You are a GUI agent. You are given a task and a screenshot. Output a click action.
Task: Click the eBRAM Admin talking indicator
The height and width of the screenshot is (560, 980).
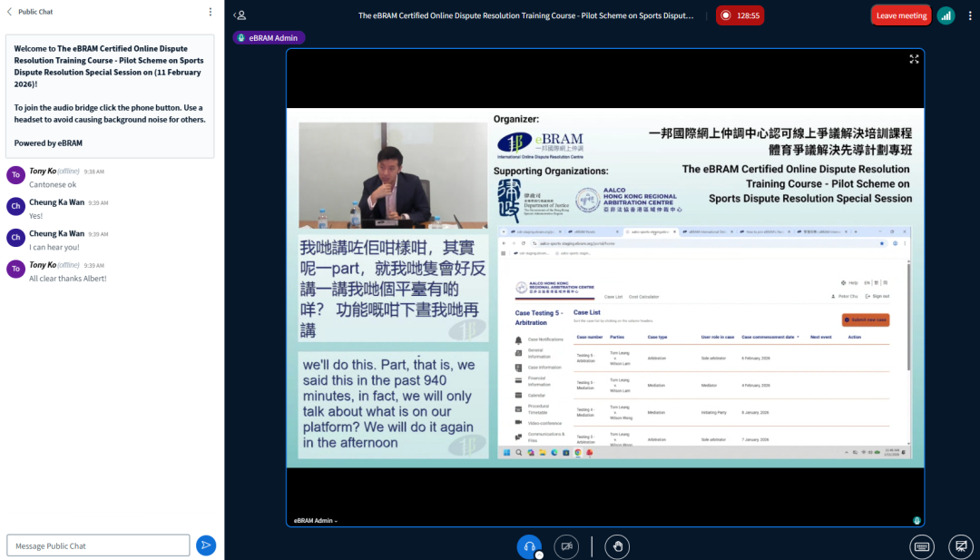(269, 38)
